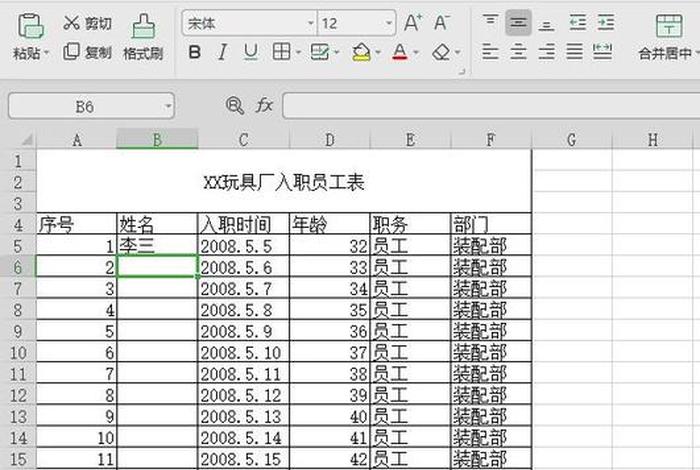Click the cell containing 李三
This screenshot has height=470, width=700.
coord(157,245)
